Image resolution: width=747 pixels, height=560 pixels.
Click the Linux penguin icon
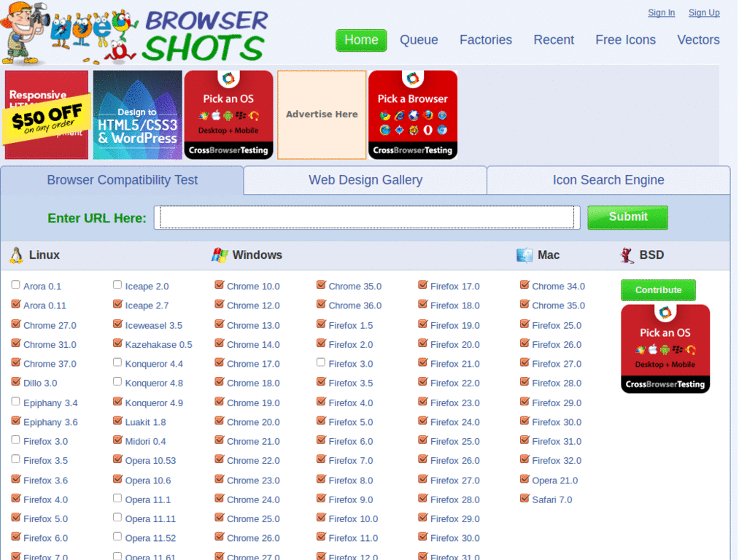point(16,255)
